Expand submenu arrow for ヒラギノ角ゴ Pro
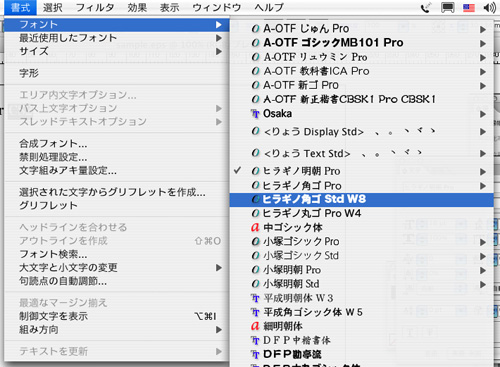The height and width of the screenshot is (367, 500). pyautogui.click(x=483, y=186)
